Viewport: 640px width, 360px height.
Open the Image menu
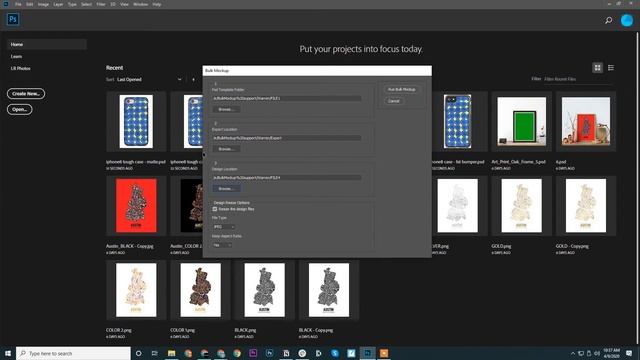(43, 4)
